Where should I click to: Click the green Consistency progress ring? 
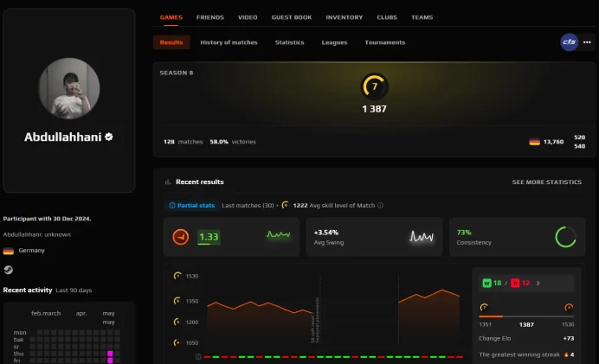tap(565, 237)
